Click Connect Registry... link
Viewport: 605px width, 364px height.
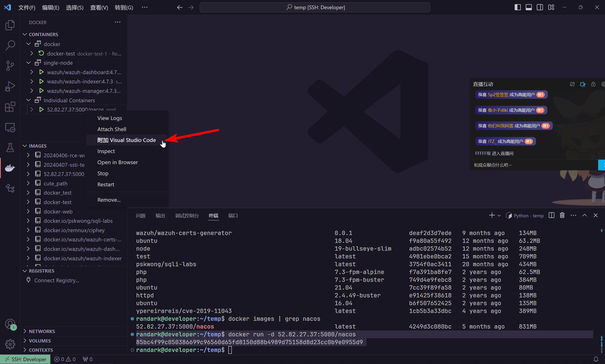57,280
